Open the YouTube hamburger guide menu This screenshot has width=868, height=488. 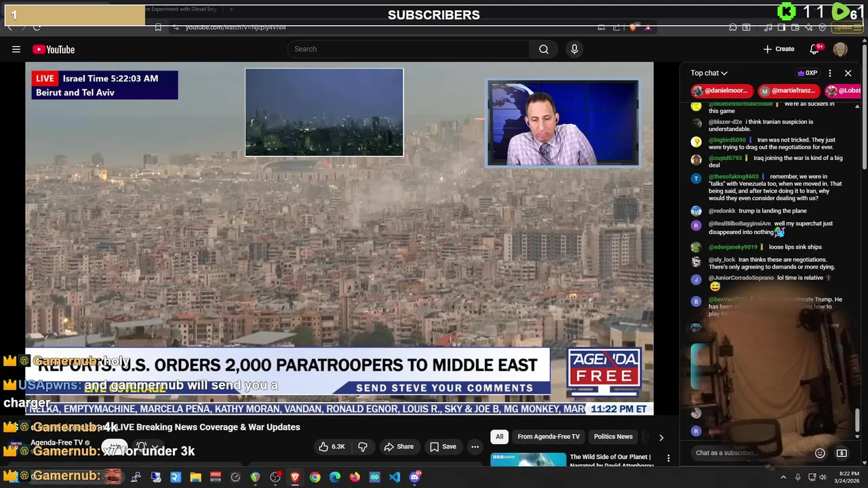(x=16, y=49)
